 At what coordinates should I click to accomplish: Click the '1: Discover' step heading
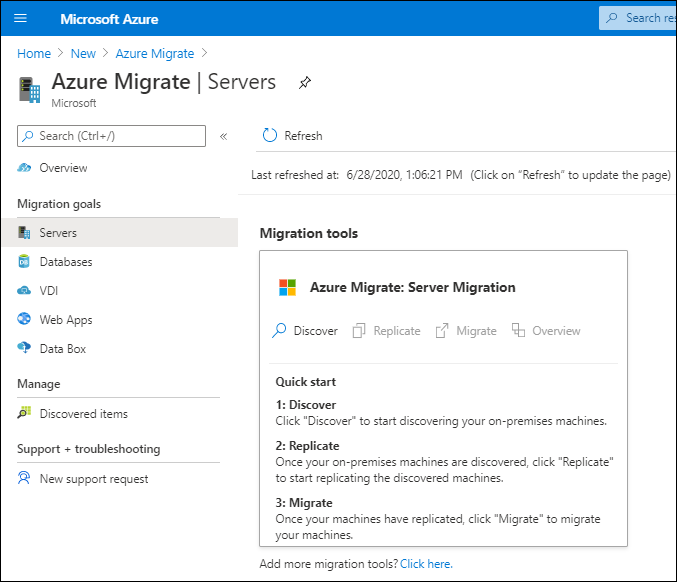[x=306, y=405]
